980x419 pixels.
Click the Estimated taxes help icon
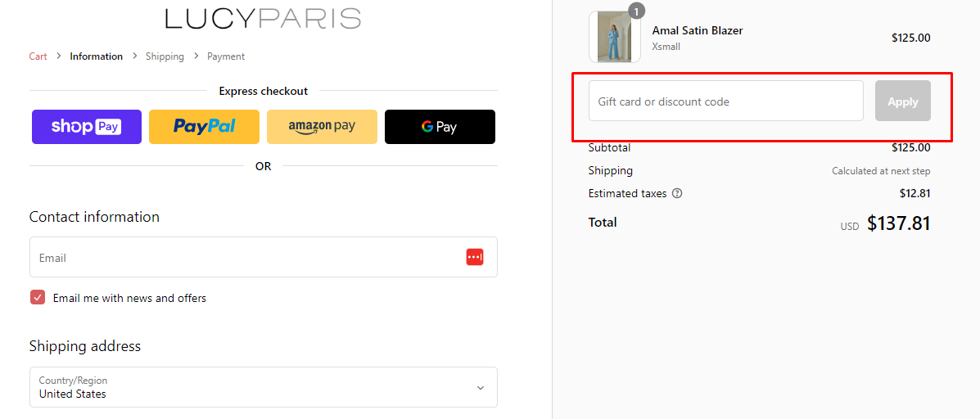point(677,194)
